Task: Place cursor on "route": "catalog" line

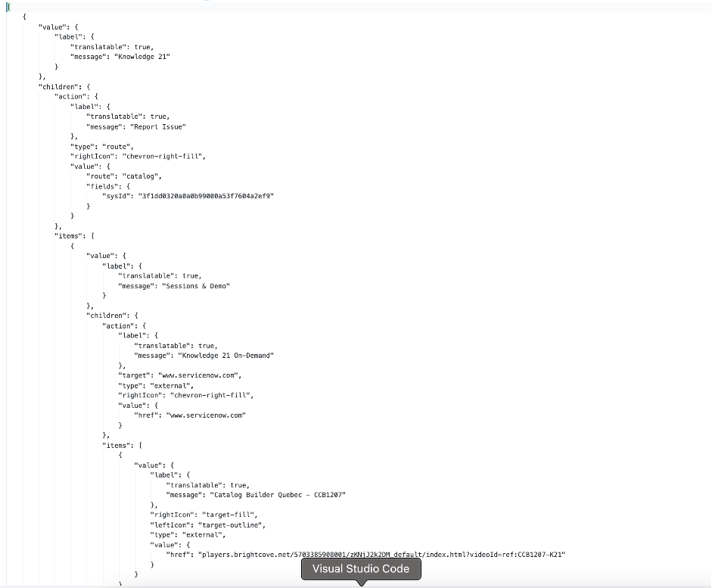Action: (x=124, y=176)
